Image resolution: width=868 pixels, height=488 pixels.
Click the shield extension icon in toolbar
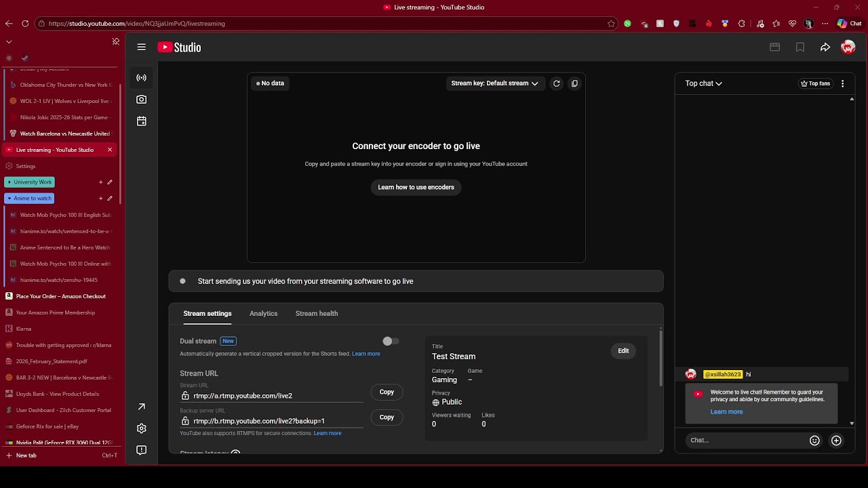click(x=676, y=23)
